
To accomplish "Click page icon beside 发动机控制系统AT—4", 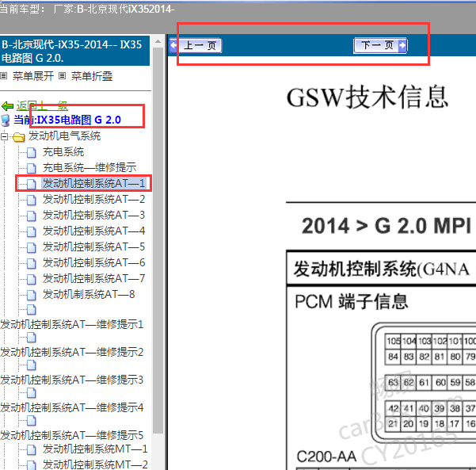I will [x=31, y=231].
